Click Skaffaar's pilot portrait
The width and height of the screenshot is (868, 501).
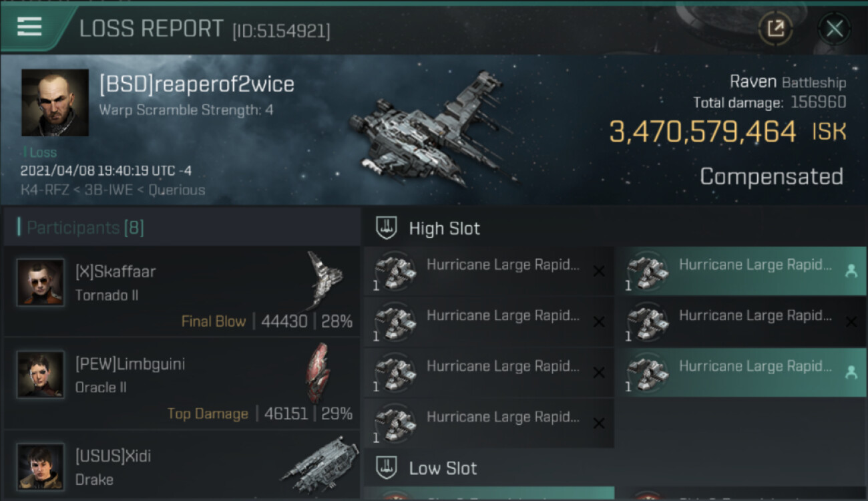[41, 283]
